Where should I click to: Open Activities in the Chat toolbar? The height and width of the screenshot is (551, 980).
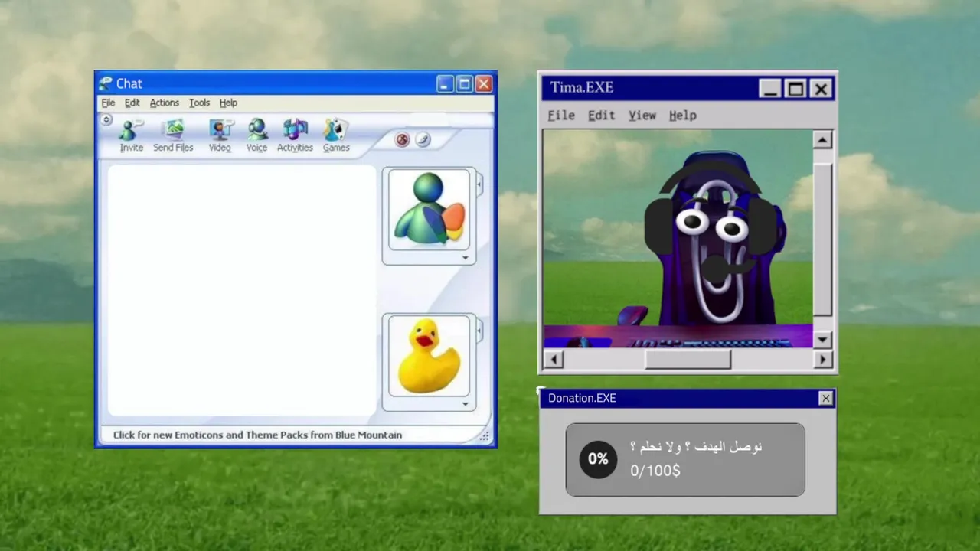[x=295, y=136]
